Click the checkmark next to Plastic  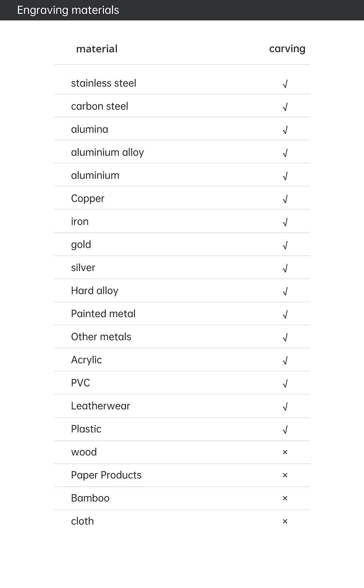tap(285, 430)
